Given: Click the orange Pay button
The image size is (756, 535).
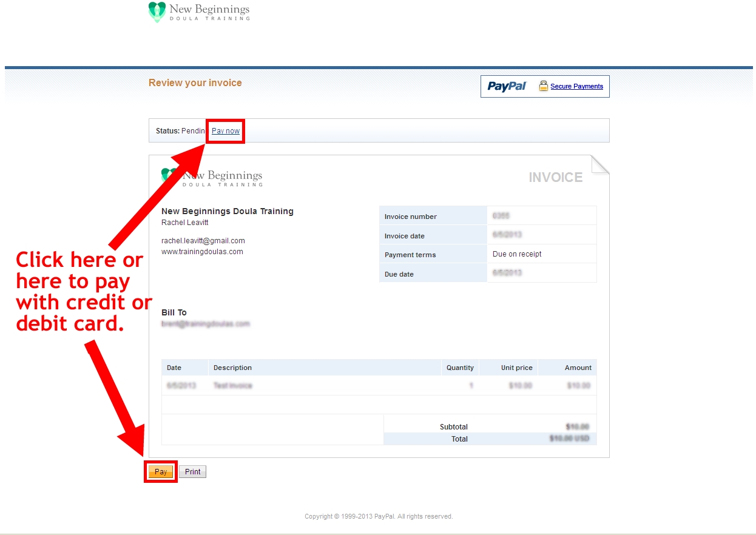Looking at the screenshot, I should click(161, 472).
